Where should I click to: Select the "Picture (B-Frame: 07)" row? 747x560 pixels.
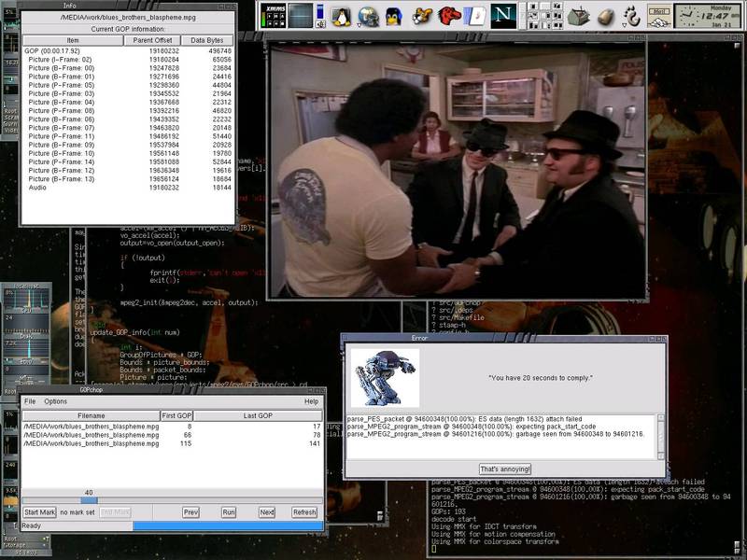[x=128, y=128]
